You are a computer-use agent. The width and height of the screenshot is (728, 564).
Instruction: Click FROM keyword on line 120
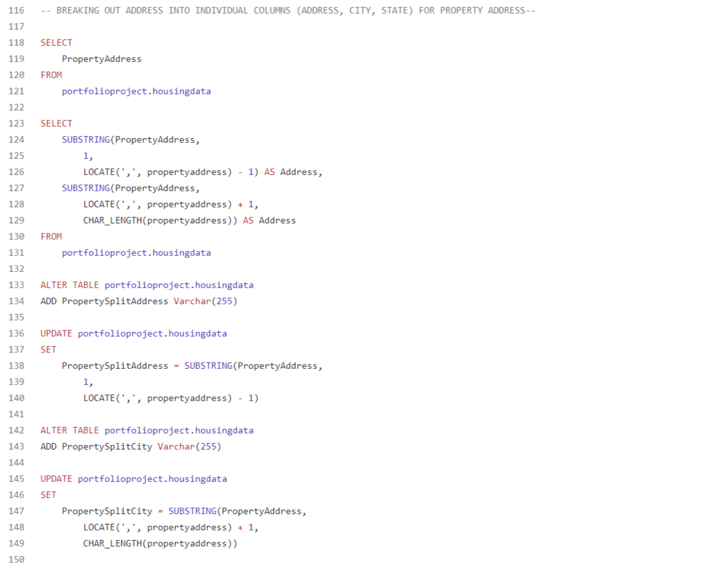51,75
